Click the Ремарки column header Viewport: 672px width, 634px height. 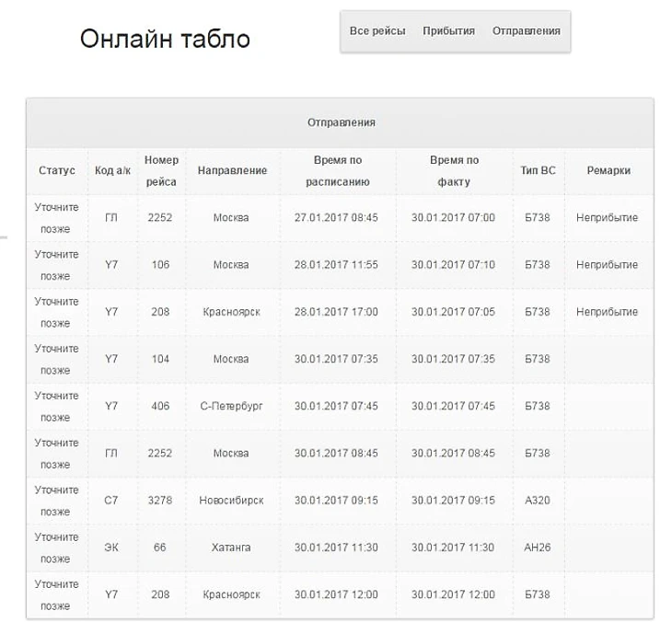point(608,170)
